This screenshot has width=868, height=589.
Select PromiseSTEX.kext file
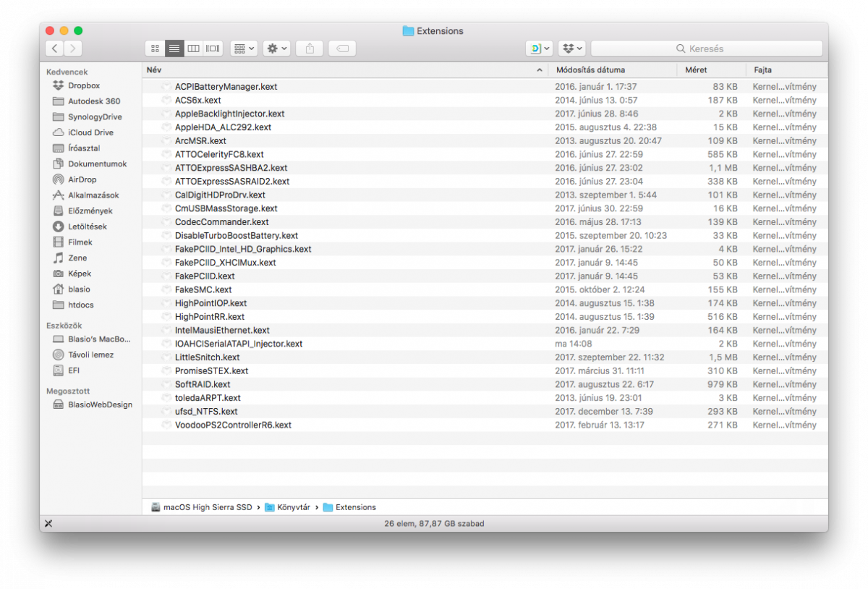[485, 370]
